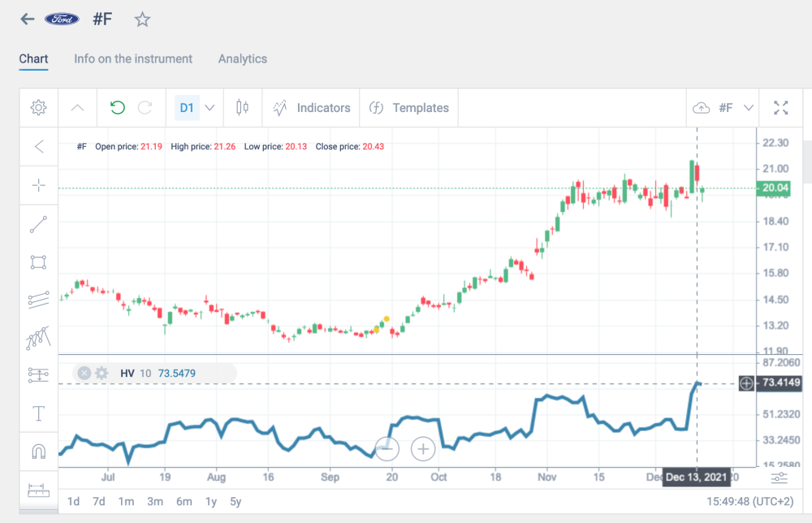Open the Indicators menu
812x523 pixels.
click(x=313, y=107)
